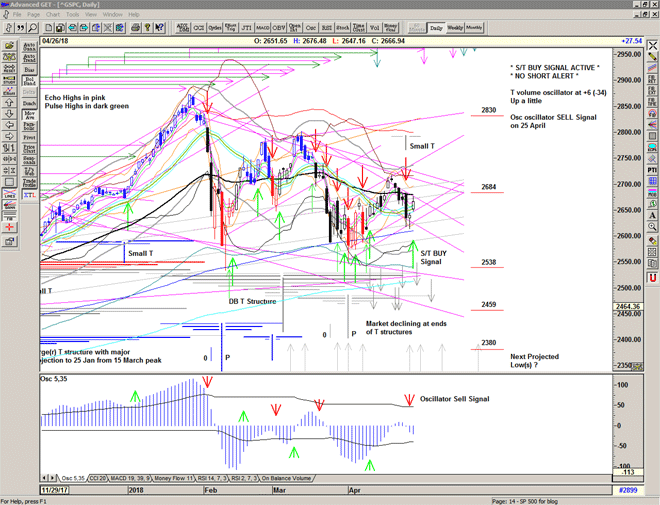Activate the Mov Avg tool
The image size is (660, 505).
(x=29, y=114)
